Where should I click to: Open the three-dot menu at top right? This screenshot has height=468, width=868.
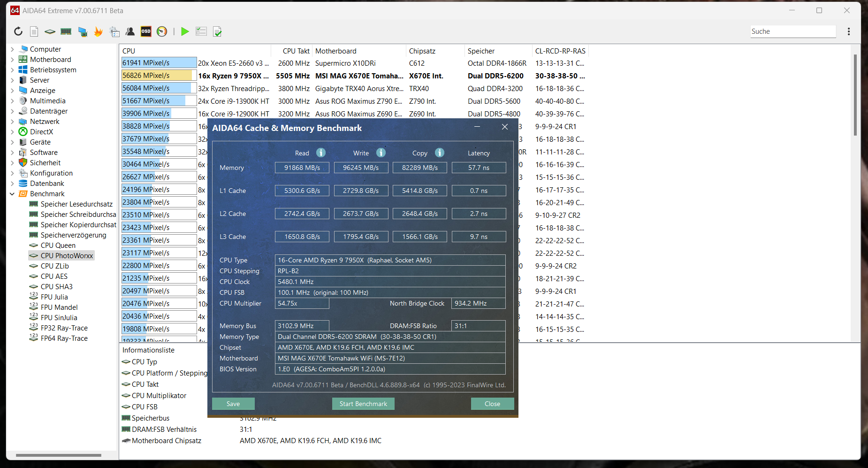[x=849, y=31]
